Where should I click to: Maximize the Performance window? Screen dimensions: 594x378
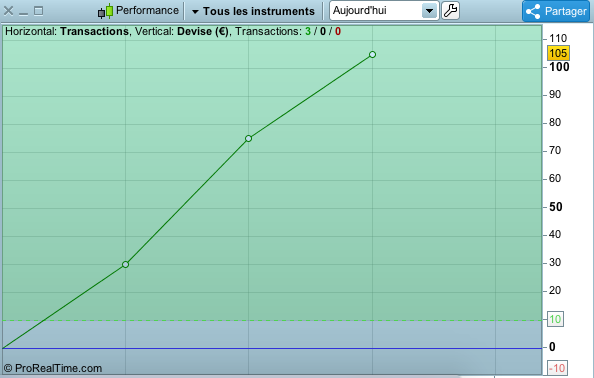click(39, 11)
